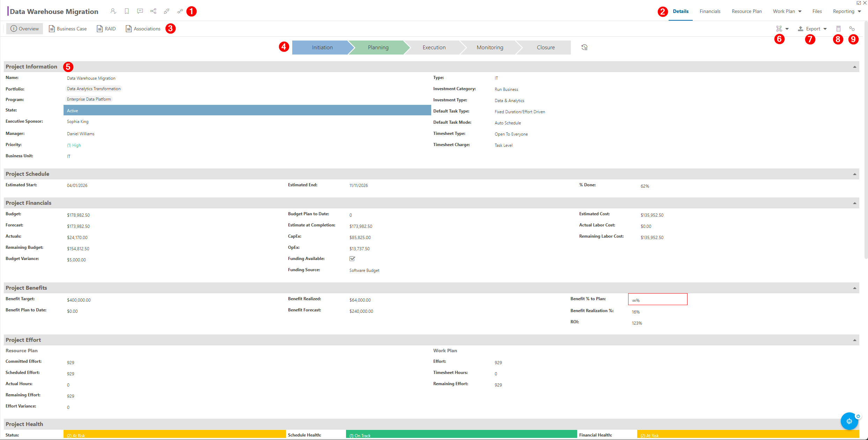Click the Default Task Mode Auto Schedule value
Image resolution: width=868 pixels, height=440 pixels.
pos(508,123)
